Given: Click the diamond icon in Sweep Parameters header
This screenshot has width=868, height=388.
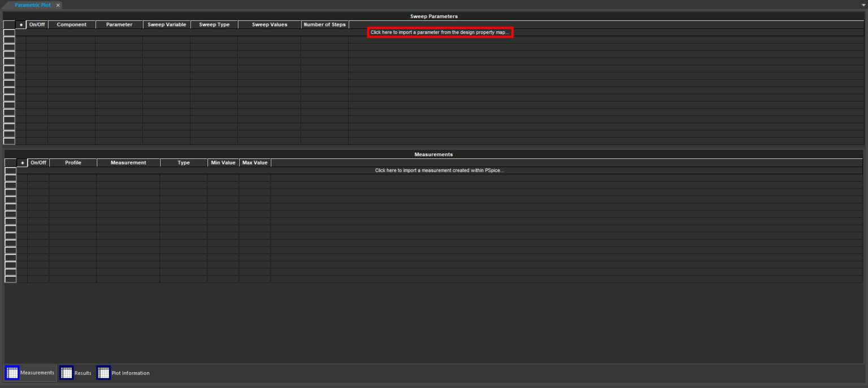Looking at the screenshot, I should click(x=20, y=24).
